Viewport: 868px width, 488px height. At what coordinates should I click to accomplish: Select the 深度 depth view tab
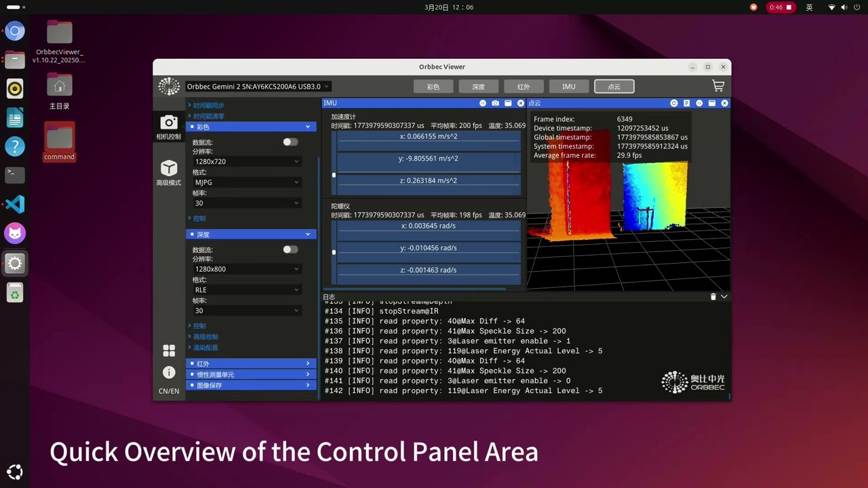(479, 86)
